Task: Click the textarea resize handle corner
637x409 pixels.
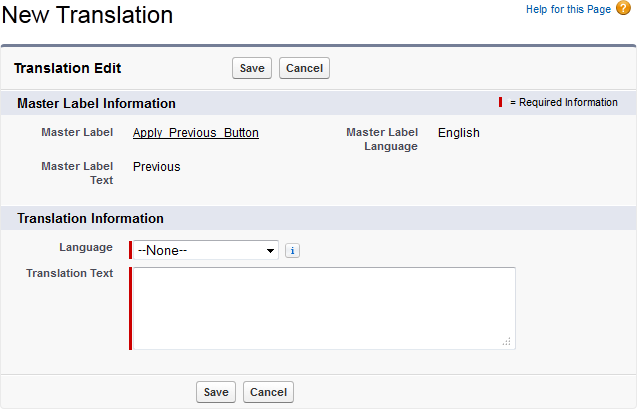Action: coord(507,341)
